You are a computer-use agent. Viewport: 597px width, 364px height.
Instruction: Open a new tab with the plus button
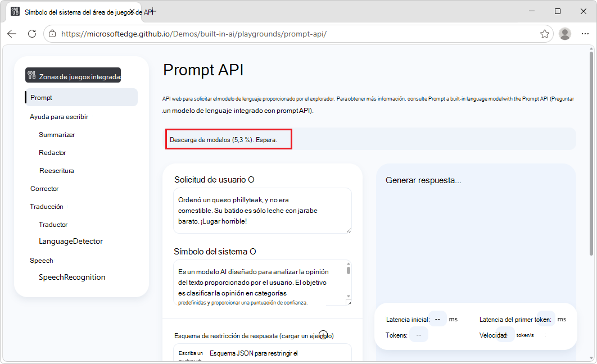click(x=152, y=11)
